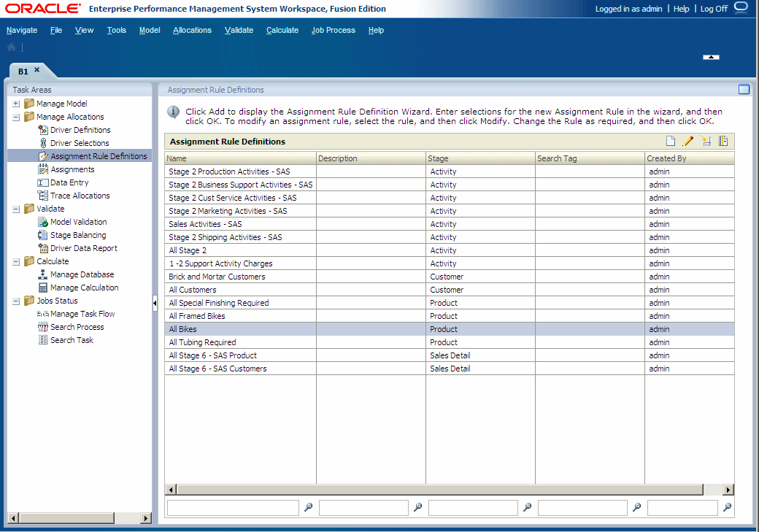Click the maximize panel icon beside Assignment Rule Definitions

(744, 89)
